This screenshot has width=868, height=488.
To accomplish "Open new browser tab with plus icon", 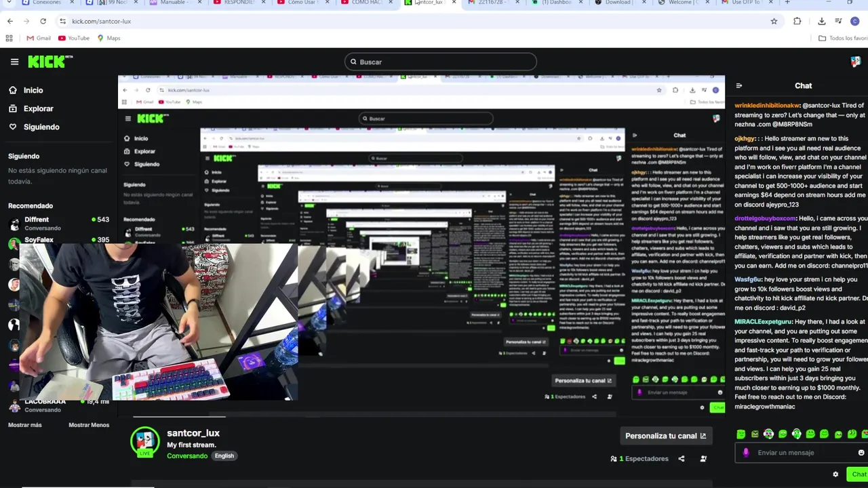I will [x=787, y=3].
